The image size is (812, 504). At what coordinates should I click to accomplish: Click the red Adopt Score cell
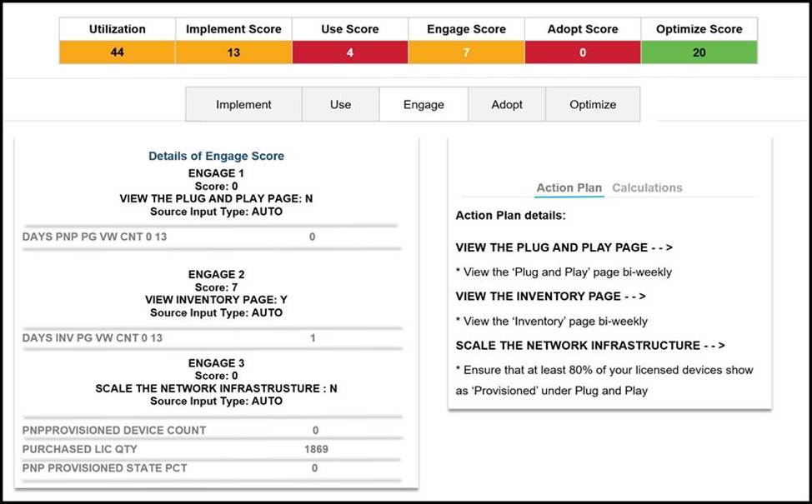(x=583, y=52)
